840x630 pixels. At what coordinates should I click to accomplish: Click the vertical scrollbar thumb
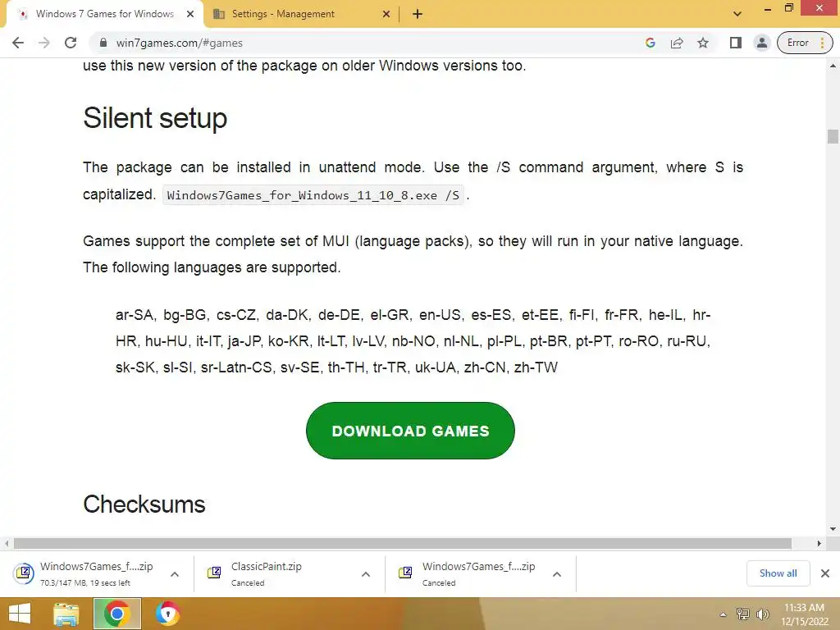click(833, 136)
